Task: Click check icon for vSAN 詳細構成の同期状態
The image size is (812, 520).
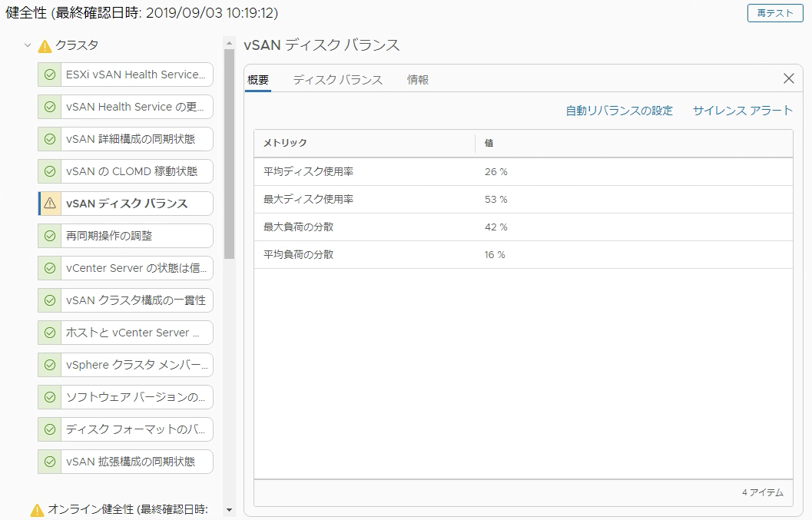Action: [x=50, y=139]
